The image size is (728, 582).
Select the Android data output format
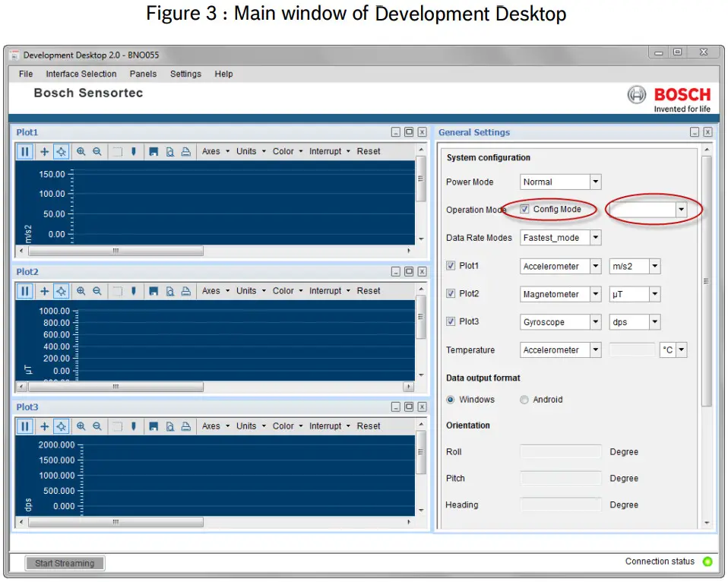click(x=524, y=400)
